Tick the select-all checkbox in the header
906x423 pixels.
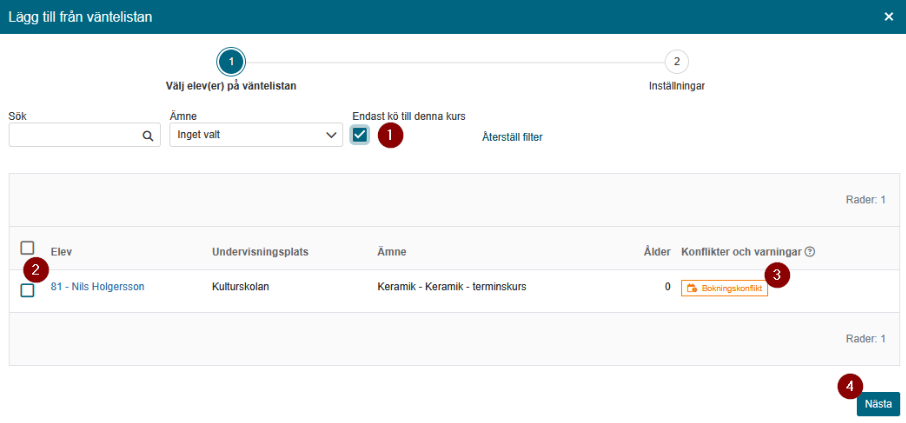[27, 248]
